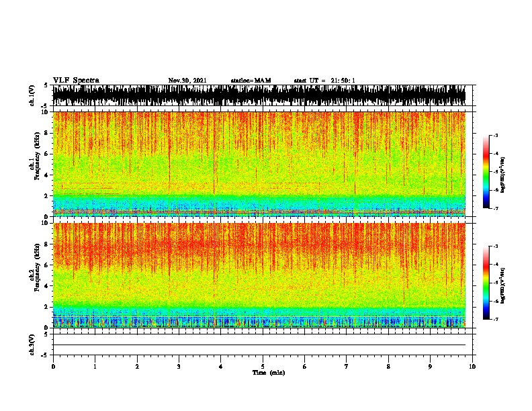Click the flat ch.3 voltage trace line

(259, 345)
